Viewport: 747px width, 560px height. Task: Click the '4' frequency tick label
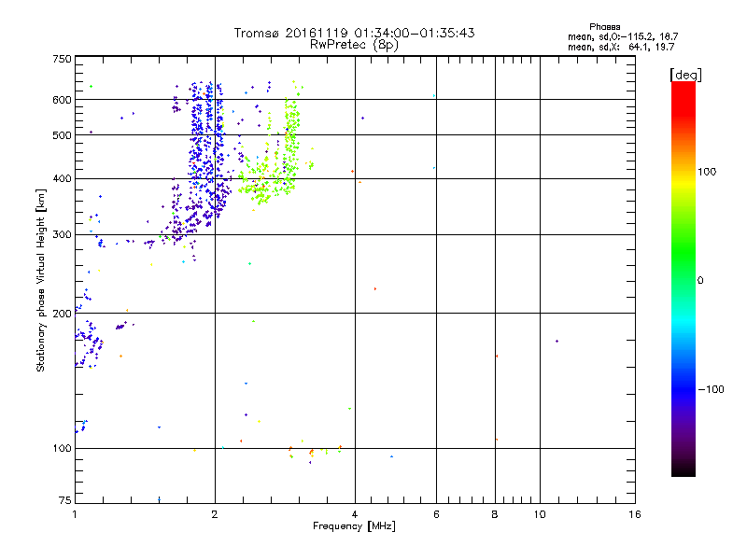pyautogui.click(x=355, y=514)
